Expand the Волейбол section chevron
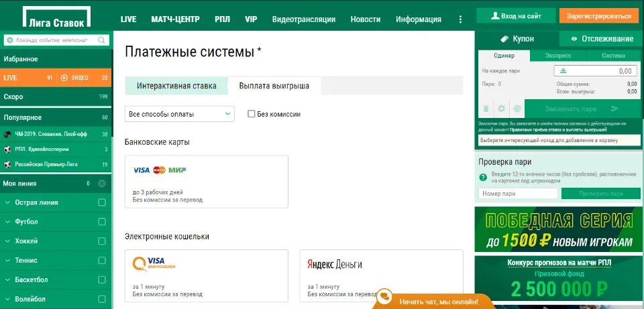The width and height of the screenshot is (644, 309). click(x=8, y=299)
